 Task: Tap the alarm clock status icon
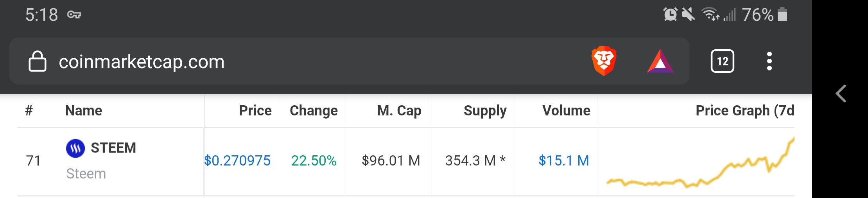coord(670,15)
